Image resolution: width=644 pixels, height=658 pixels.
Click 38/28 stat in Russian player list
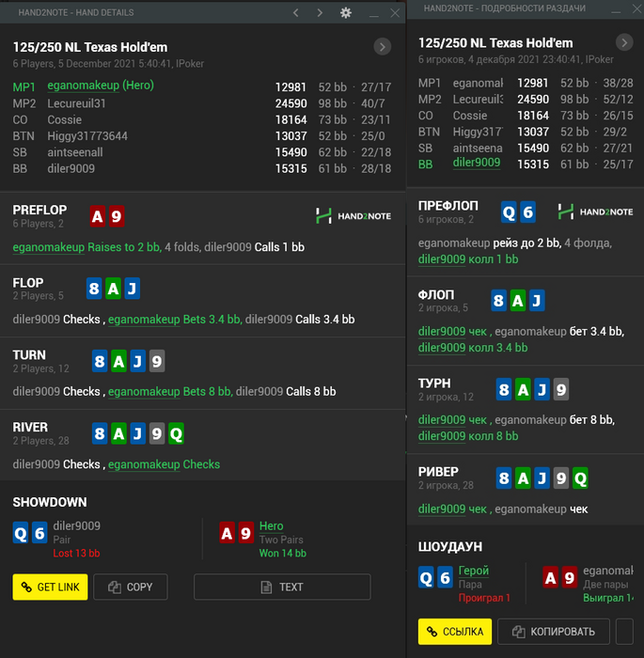618,83
